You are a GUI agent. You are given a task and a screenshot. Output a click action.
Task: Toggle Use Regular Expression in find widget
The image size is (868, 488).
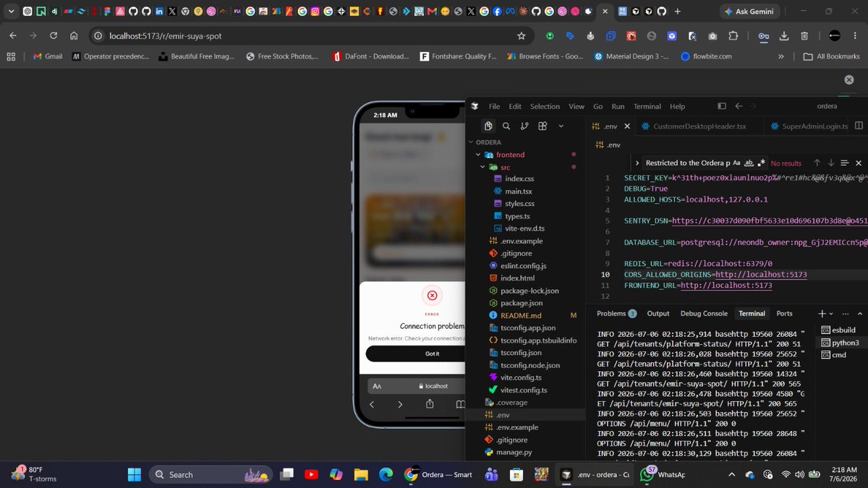click(760, 163)
